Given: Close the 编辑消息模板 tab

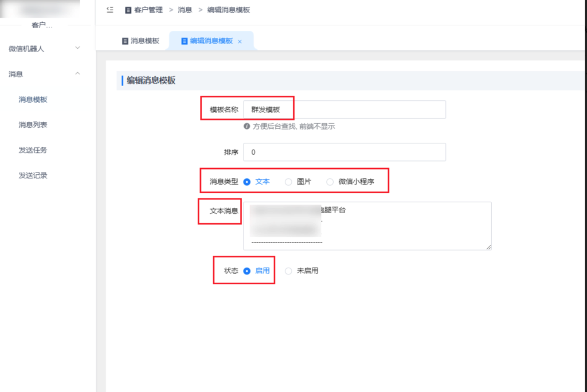Looking at the screenshot, I should (240, 41).
